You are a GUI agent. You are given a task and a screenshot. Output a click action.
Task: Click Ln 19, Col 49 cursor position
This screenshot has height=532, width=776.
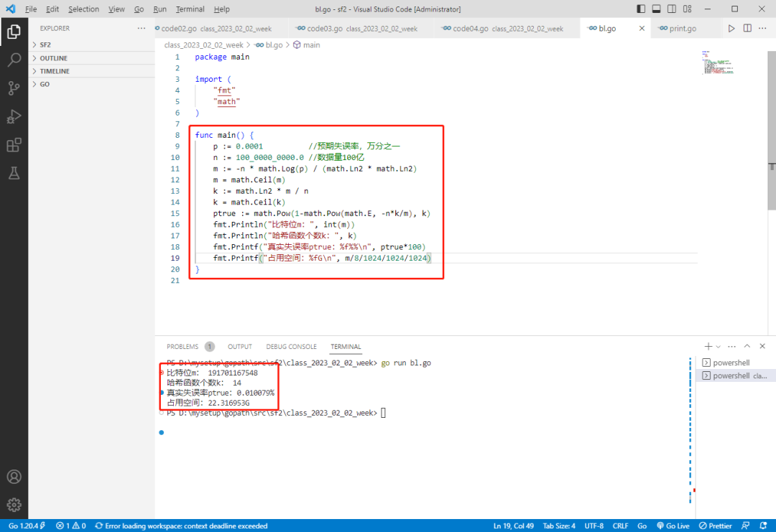point(513,526)
